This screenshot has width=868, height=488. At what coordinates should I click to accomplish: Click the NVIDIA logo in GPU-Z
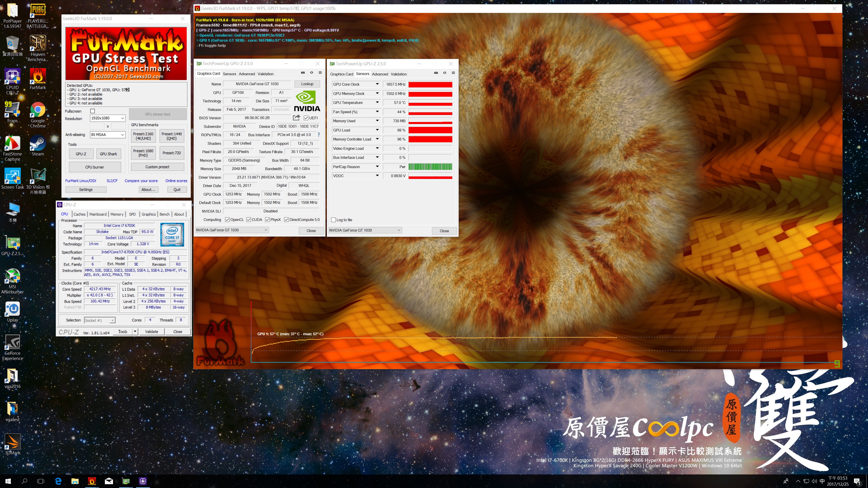pyautogui.click(x=307, y=101)
